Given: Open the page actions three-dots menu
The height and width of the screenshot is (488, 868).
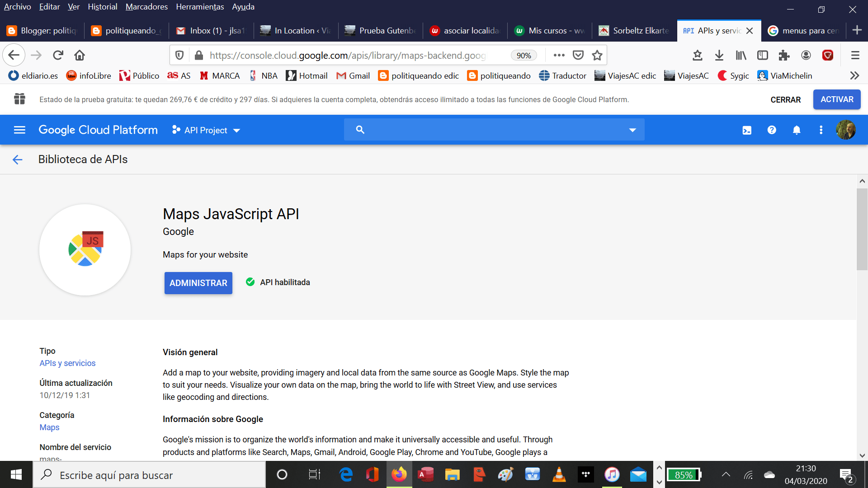Looking at the screenshot, I should tap(559, 55).
